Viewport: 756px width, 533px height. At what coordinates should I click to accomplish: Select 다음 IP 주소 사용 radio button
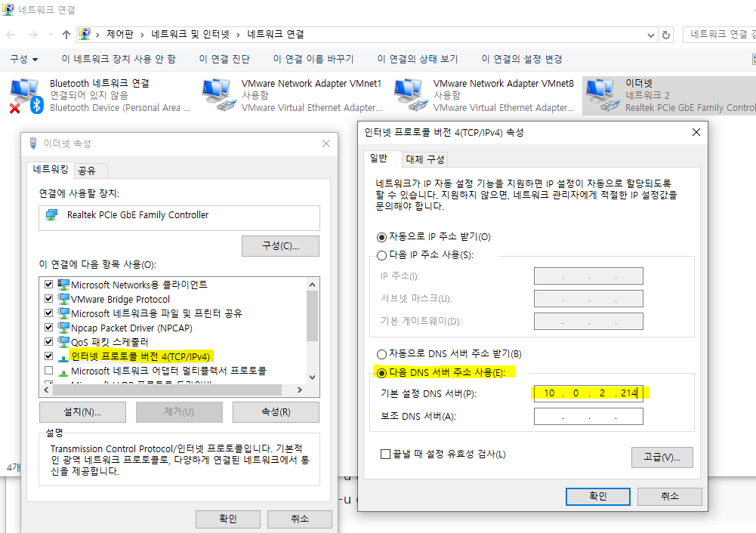(x=381, y=255)
